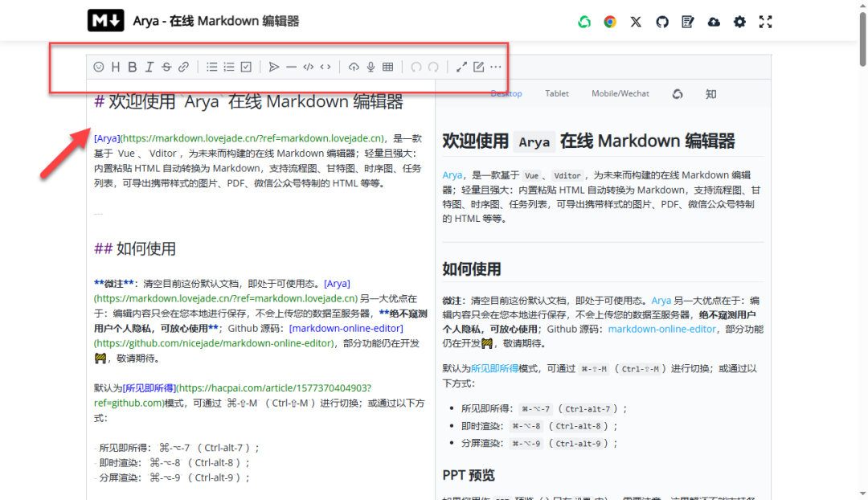The image size is (868, 500).
Task: Click the Zhihu 知 icon in preview bar
Action: point(710,94)
